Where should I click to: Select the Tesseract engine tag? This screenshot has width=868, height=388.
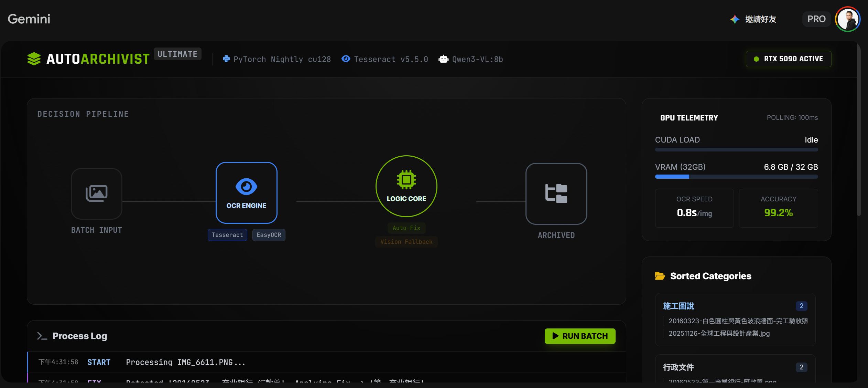pyautogui.click(x=227, y=235)
